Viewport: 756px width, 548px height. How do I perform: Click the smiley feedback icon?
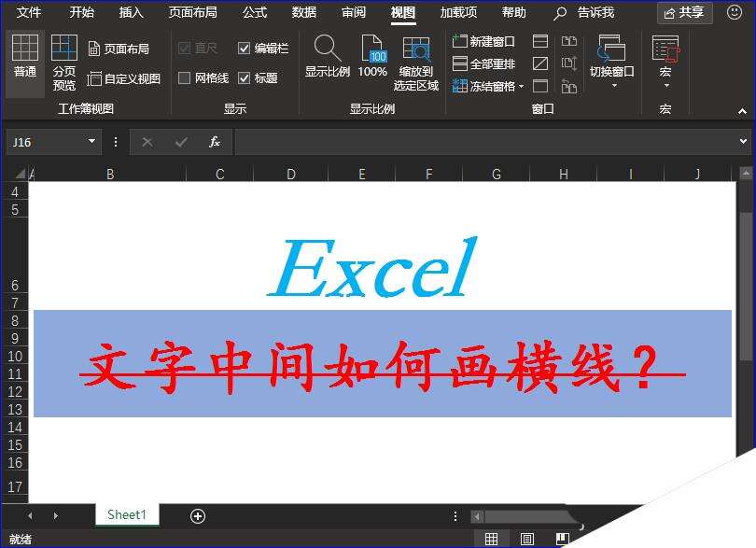point(735,12)
